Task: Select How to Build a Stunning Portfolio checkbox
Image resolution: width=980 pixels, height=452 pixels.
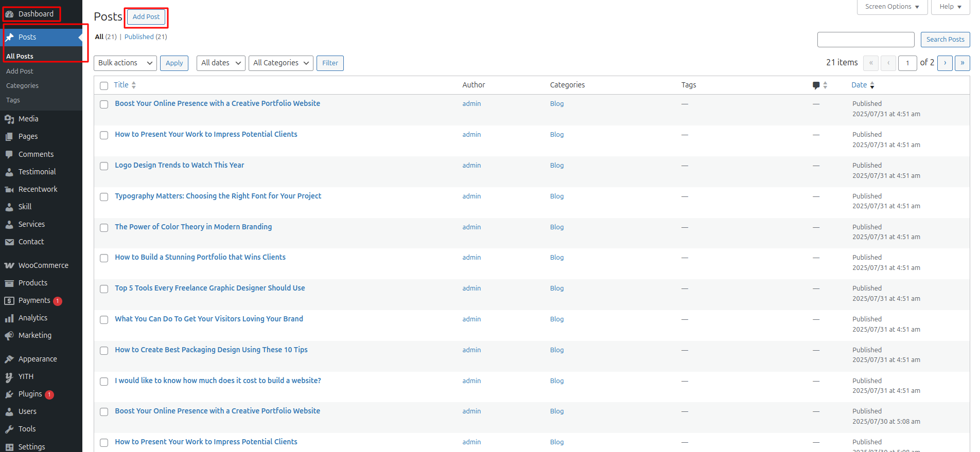Action: tap(104, 258)
